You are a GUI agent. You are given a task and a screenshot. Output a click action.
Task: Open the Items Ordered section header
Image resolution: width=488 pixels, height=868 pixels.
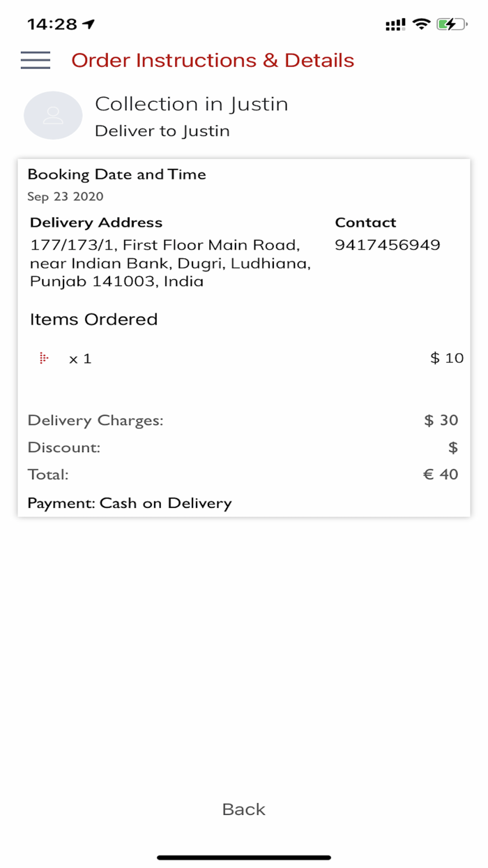click(93, 319)
